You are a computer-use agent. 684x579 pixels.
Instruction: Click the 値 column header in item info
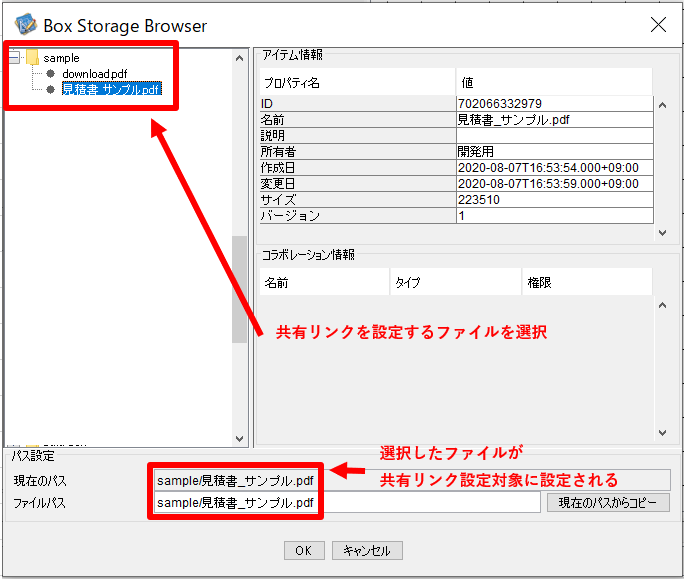coord(554,82)
